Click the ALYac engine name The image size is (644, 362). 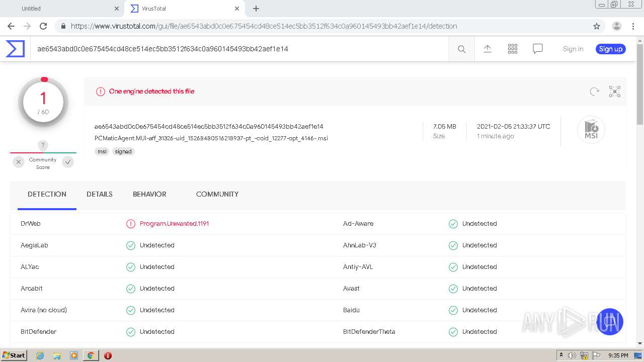(30, 267)
